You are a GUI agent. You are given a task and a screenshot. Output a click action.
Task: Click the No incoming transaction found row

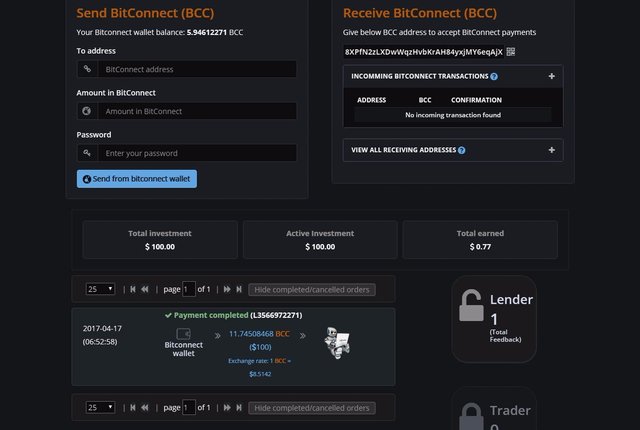[x=453, y=115]
